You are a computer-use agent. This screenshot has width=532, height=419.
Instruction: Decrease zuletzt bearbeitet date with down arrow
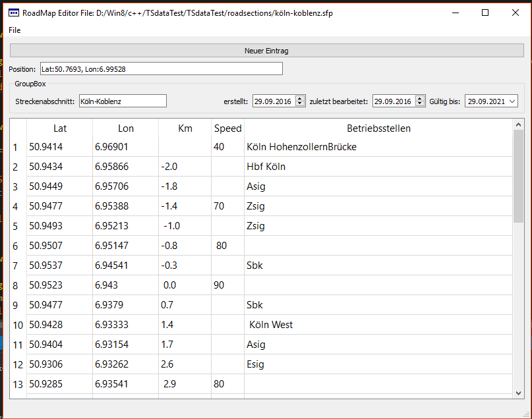(x=419, y=104)
